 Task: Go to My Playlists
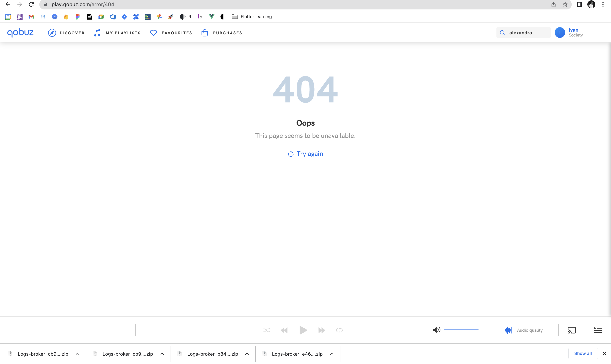coord(117,33)
